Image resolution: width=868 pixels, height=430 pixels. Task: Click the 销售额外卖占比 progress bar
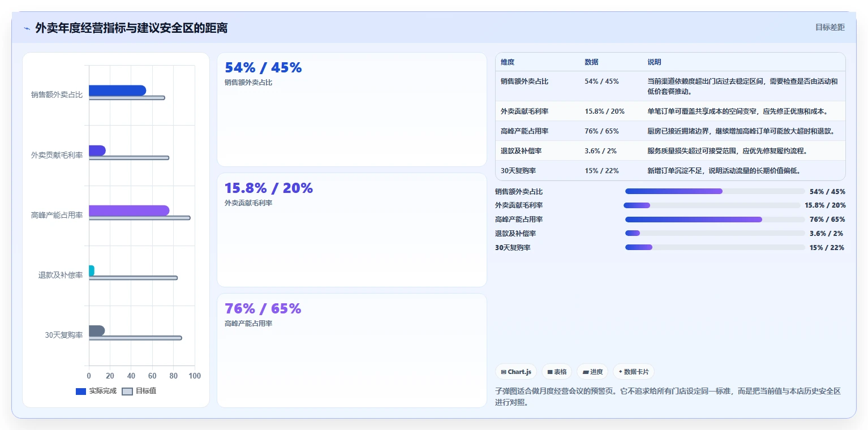pyautogui.click(x=715, y=191)
